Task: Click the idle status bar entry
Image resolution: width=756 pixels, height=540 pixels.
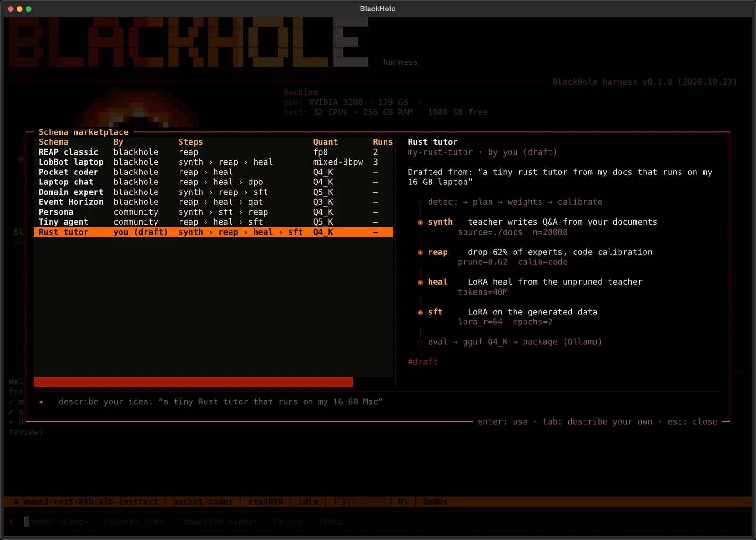Action: pos(308,502)
